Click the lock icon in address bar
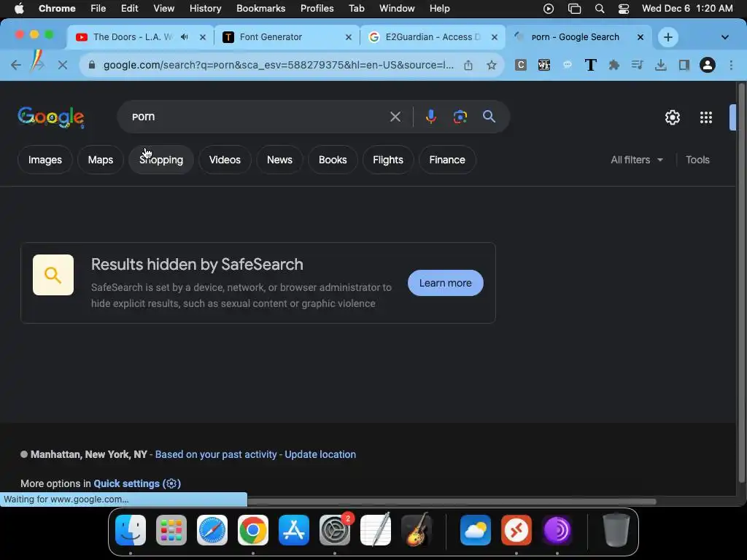This screenshot has width=747, height=560. click(92, 65)
